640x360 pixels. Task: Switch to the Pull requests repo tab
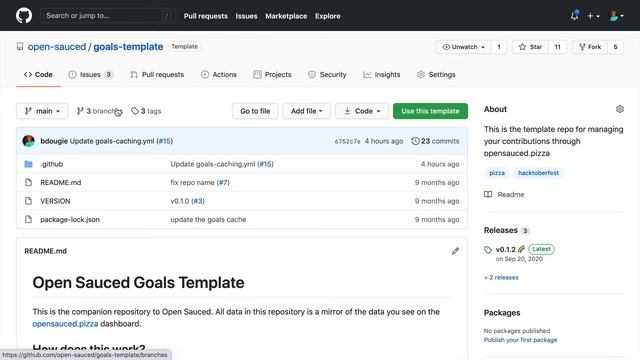[157, 75]
